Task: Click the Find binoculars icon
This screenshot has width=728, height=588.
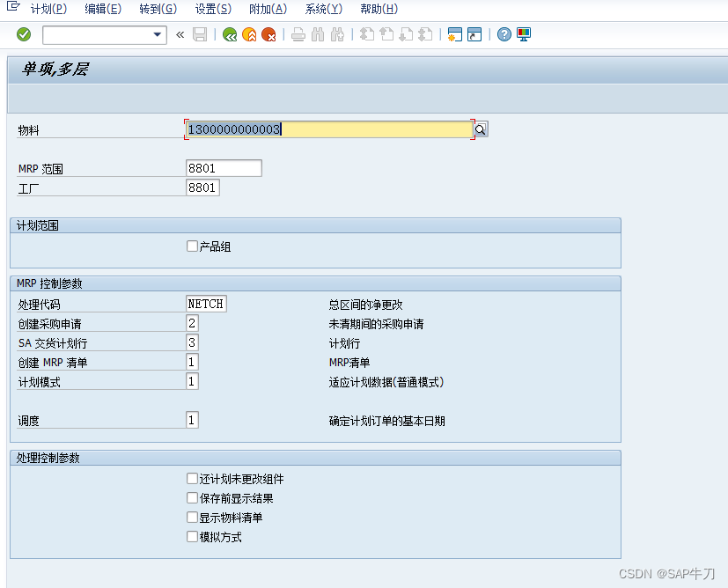Action: (x=318, y=34)
